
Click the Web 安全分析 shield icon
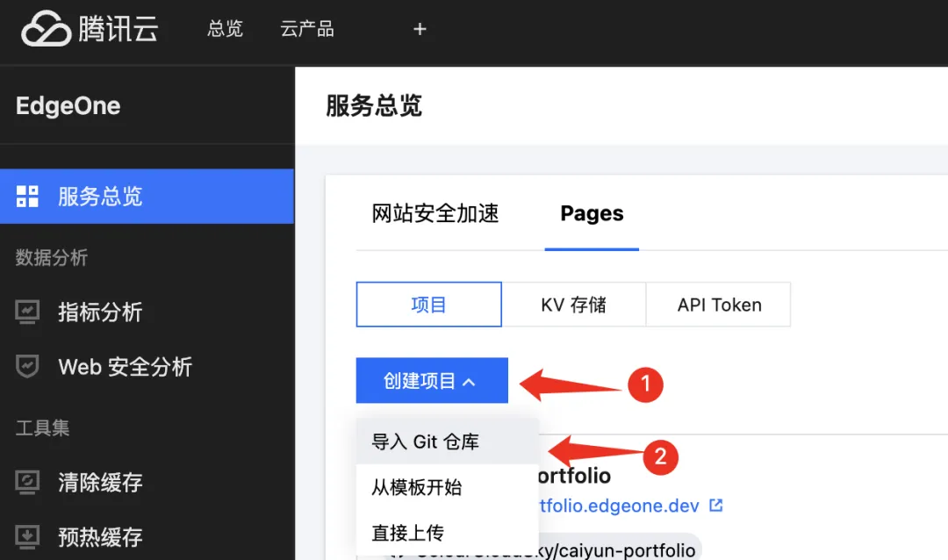tap(27, 366)
